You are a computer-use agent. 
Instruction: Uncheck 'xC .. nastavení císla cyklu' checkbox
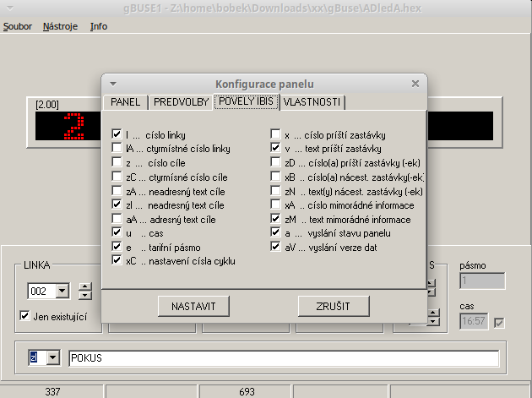117,260
